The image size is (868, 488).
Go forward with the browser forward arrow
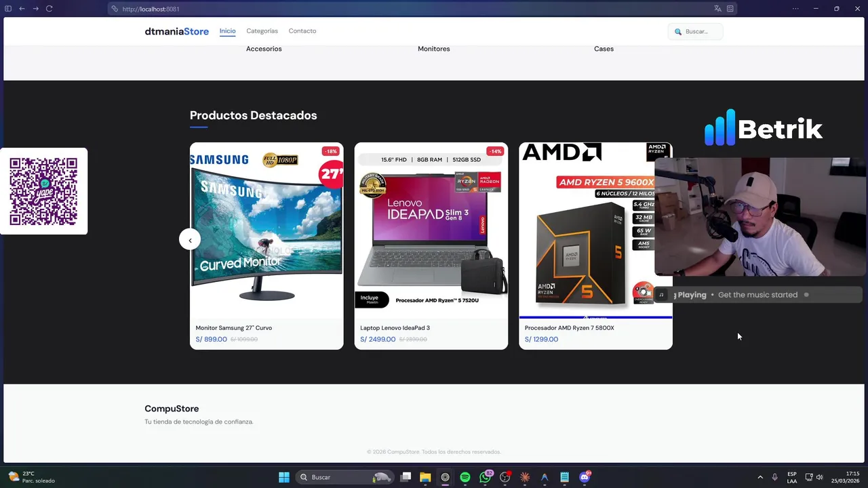(x=35, y=9)
